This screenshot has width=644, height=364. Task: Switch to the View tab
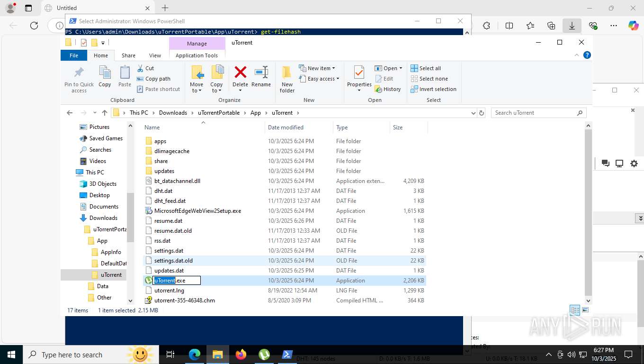tap(155, 55)
